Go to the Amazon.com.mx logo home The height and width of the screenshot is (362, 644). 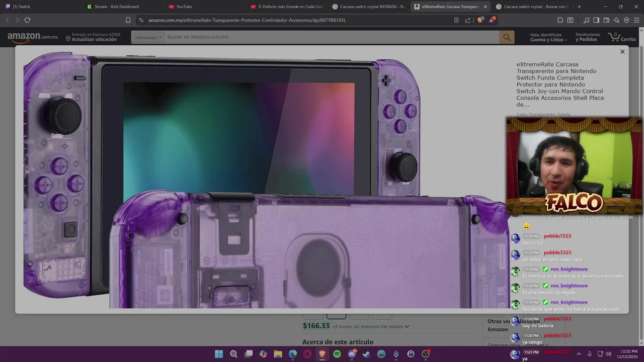33,37
